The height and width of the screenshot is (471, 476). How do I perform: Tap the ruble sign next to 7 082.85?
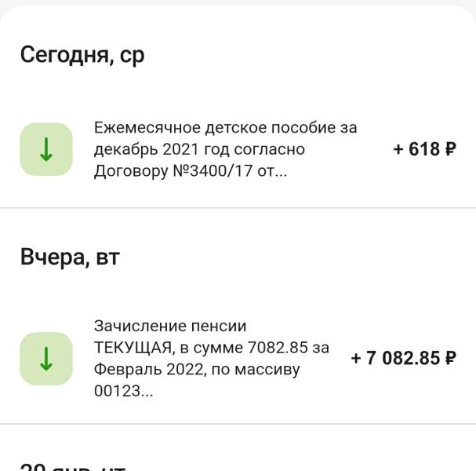450,358
